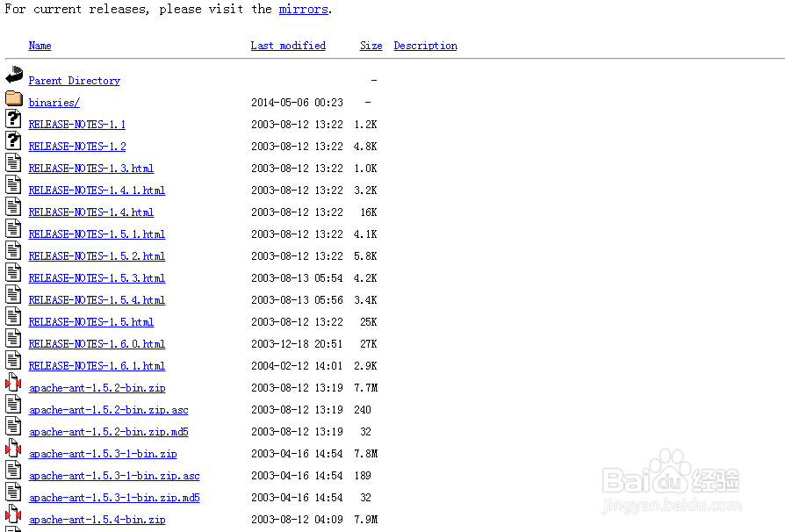Open RELEASE-NOTES-1.1 file link
This screenshot has height=532, width=785.
tap(77, 125)
